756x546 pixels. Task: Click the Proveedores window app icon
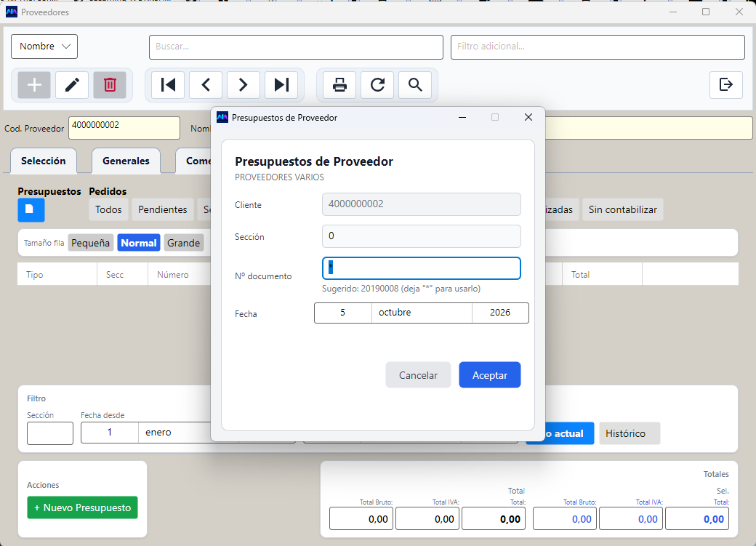coord(12,12)
